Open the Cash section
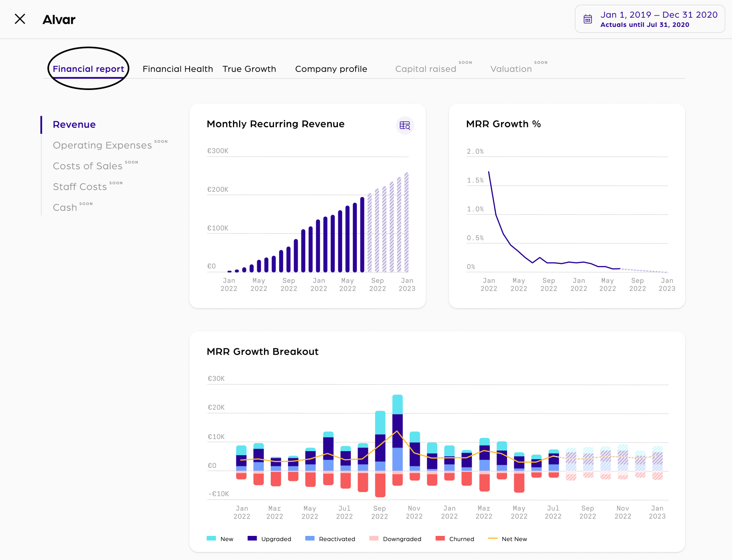 click(x=65, y=208)
